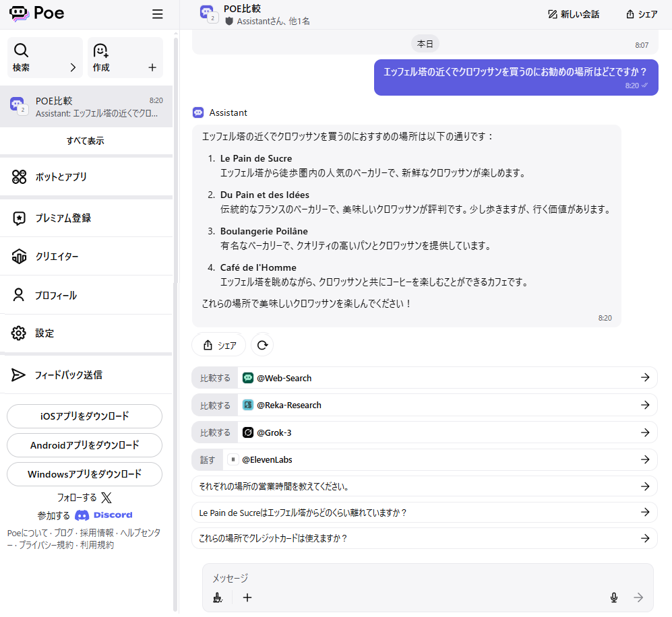This screenshot has width=672, height=617.
Task: Open プレミアム登録 menu item
Action: 86,218
